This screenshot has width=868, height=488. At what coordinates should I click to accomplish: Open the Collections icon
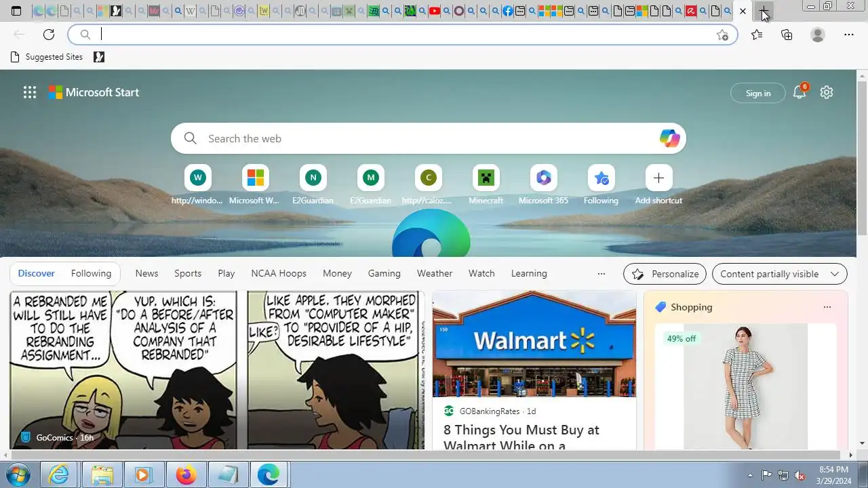(x=787, y=35)
